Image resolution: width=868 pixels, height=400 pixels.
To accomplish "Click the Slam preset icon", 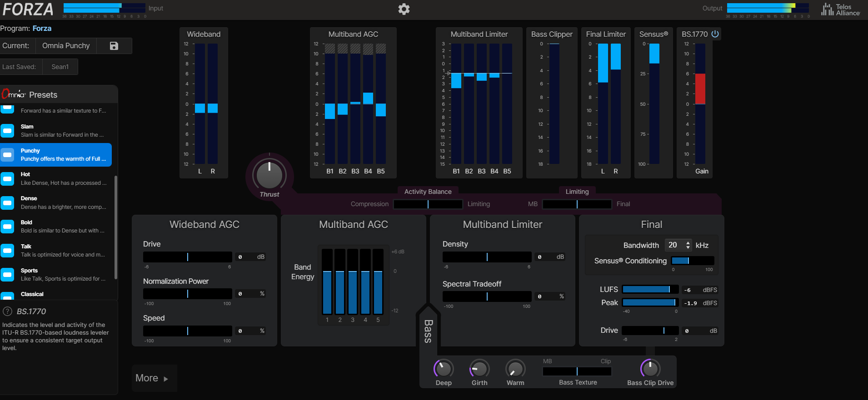I will tap(7, 131).
